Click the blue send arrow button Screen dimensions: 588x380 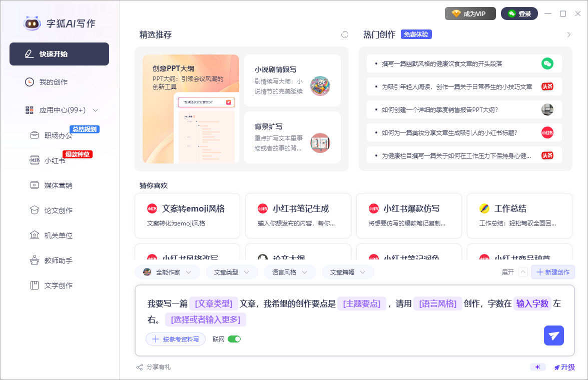click(554, 335)
